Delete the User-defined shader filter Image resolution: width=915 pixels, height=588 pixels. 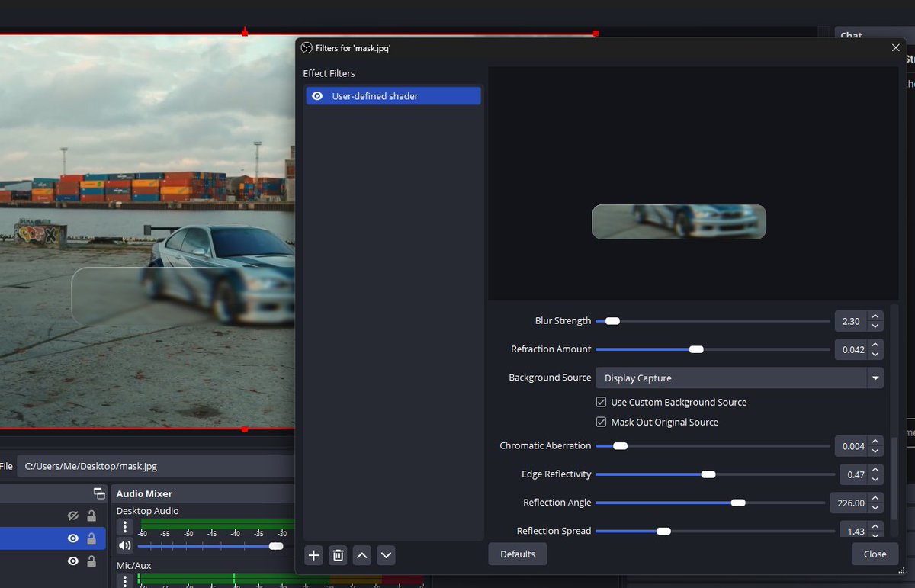(338, 555)
